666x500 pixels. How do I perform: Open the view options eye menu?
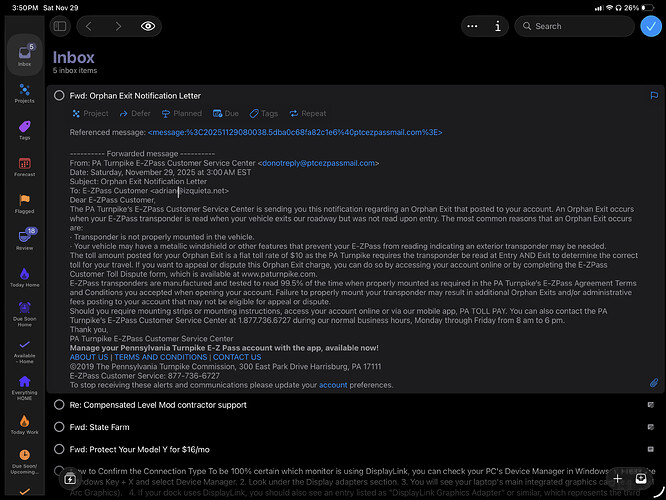pos(148,26)
